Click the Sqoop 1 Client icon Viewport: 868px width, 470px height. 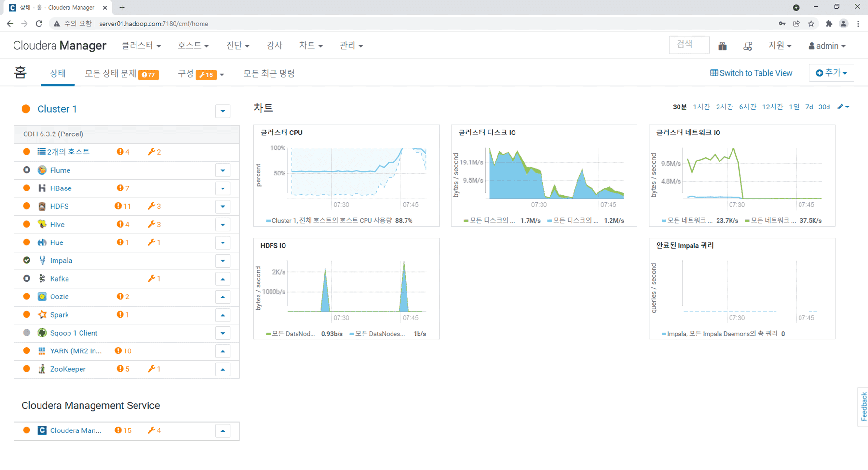[42, 333]
